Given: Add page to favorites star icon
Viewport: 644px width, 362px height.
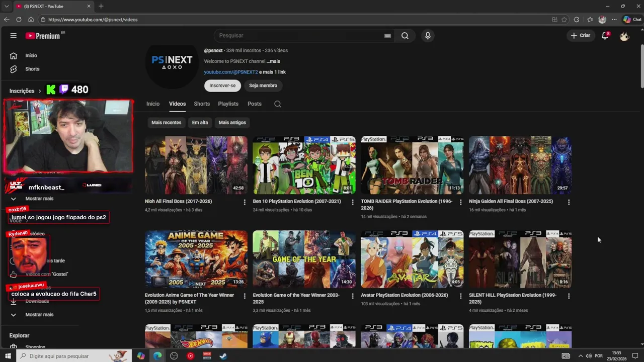Looking at the screenshot, I should point(565,20).
